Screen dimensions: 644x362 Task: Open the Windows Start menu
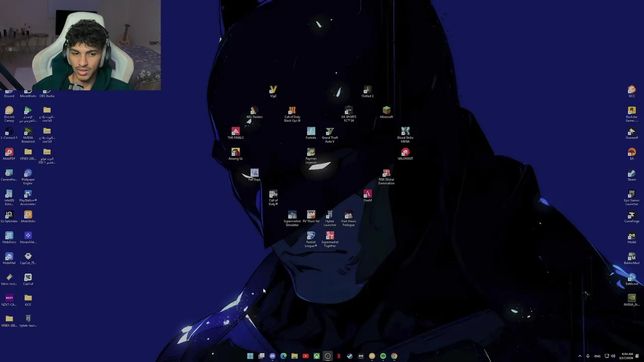pos(250,356)
